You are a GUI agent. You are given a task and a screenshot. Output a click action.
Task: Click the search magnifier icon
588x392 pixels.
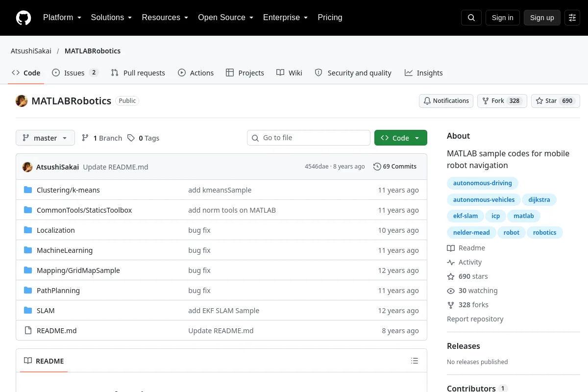(x=471, y=18)
